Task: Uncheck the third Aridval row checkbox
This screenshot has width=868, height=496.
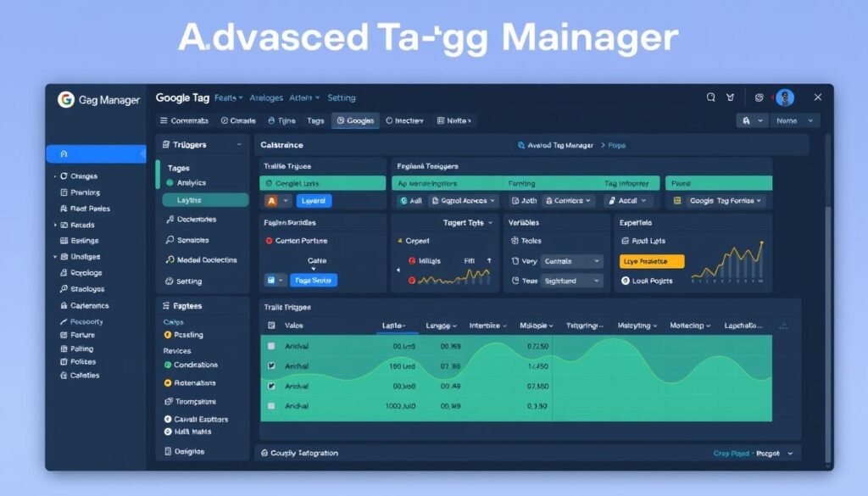Action: 271,386
